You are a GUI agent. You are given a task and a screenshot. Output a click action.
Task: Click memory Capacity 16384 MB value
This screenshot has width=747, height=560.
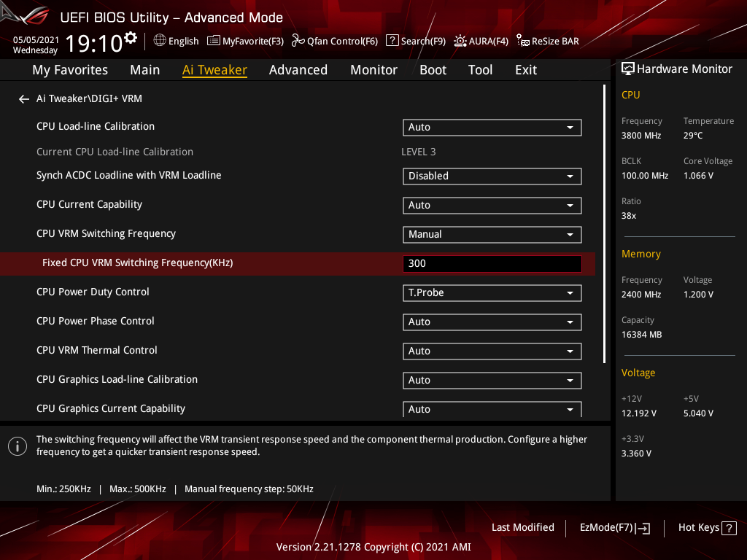point(641,335)
